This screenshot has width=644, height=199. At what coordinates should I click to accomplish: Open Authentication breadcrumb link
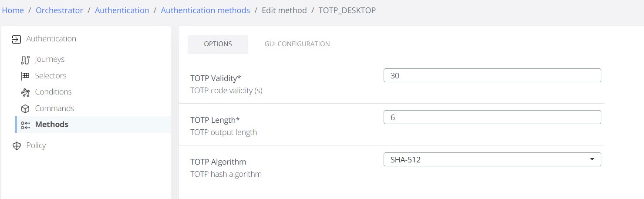pos(122,10)
